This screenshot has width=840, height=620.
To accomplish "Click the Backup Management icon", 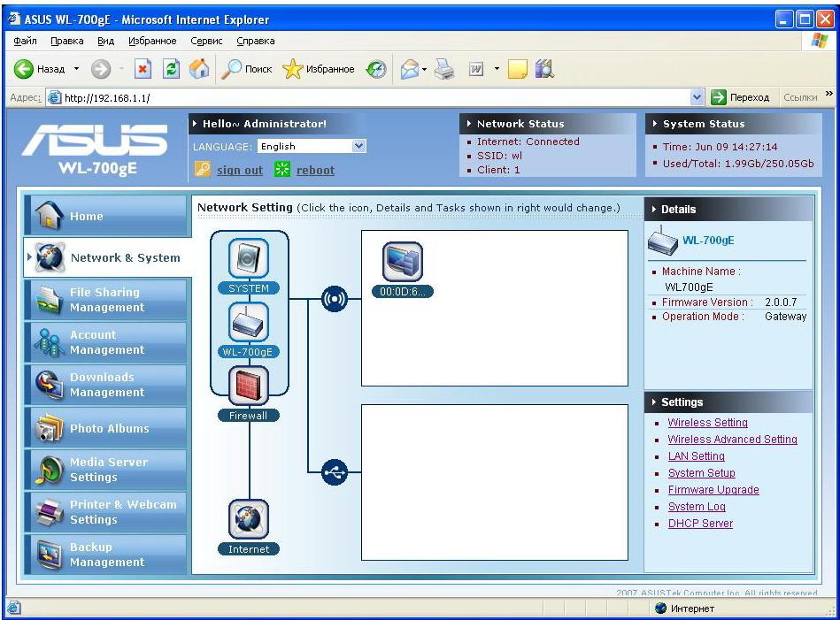I will (50, 555).
